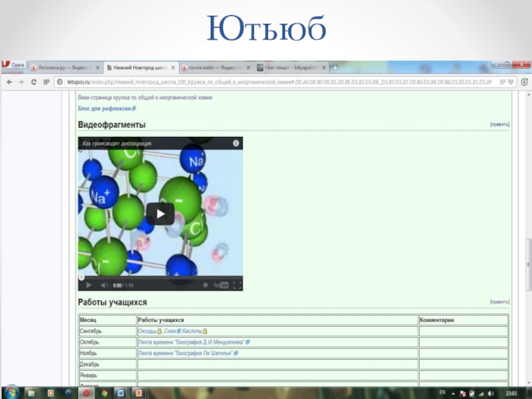Click the browser back arrow
532x399 pixels.
9,81
